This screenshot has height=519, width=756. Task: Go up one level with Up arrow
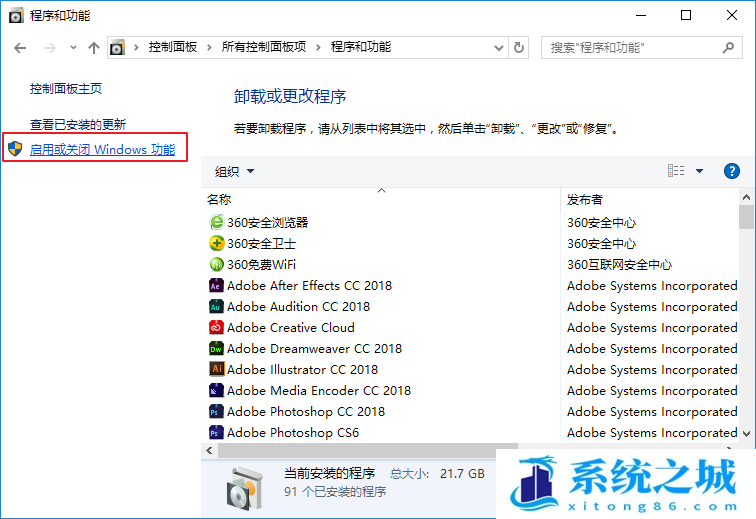94,48
